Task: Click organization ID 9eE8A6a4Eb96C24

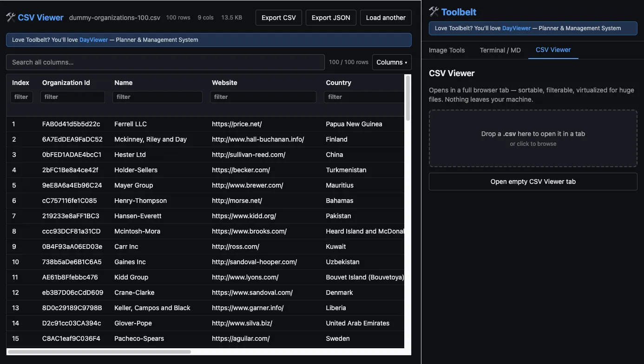Action: tap(72, 185)
